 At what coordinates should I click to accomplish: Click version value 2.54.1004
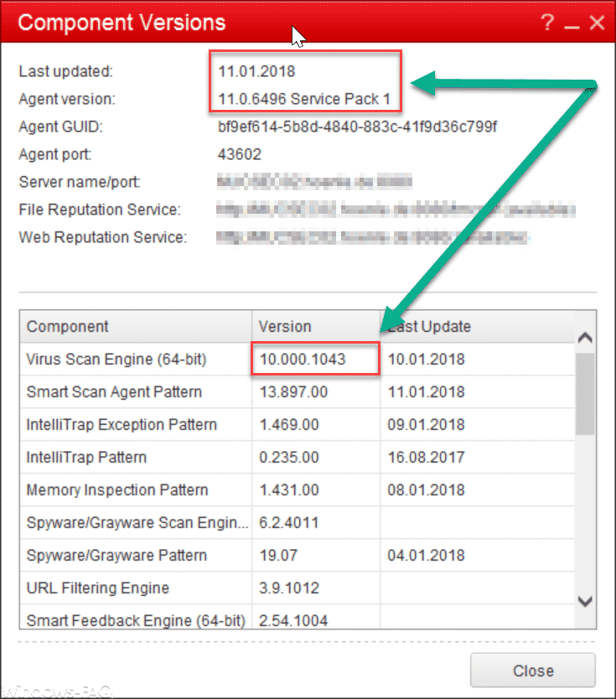point(293,620)
